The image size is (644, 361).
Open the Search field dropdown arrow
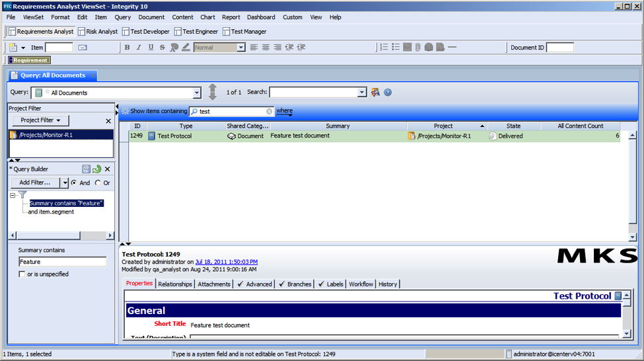[x=362, y=92]
